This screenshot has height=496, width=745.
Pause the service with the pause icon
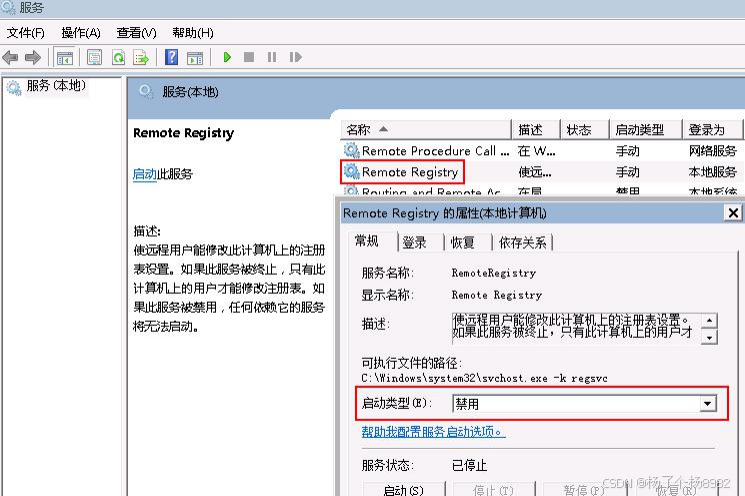272,57
